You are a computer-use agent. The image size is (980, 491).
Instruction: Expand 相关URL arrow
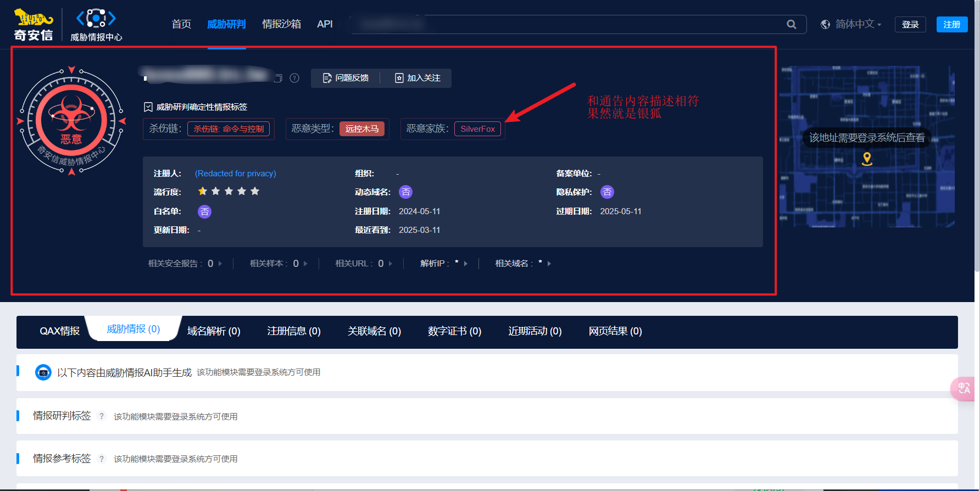click(x=391, y=264)
